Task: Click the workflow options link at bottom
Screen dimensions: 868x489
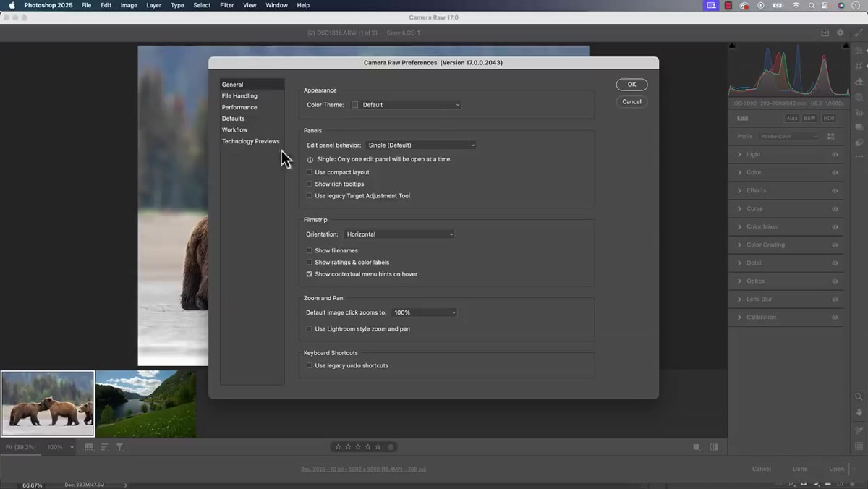Action: point(363,469)
